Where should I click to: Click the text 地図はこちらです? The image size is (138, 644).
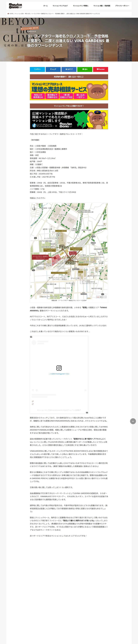[38, 198]
